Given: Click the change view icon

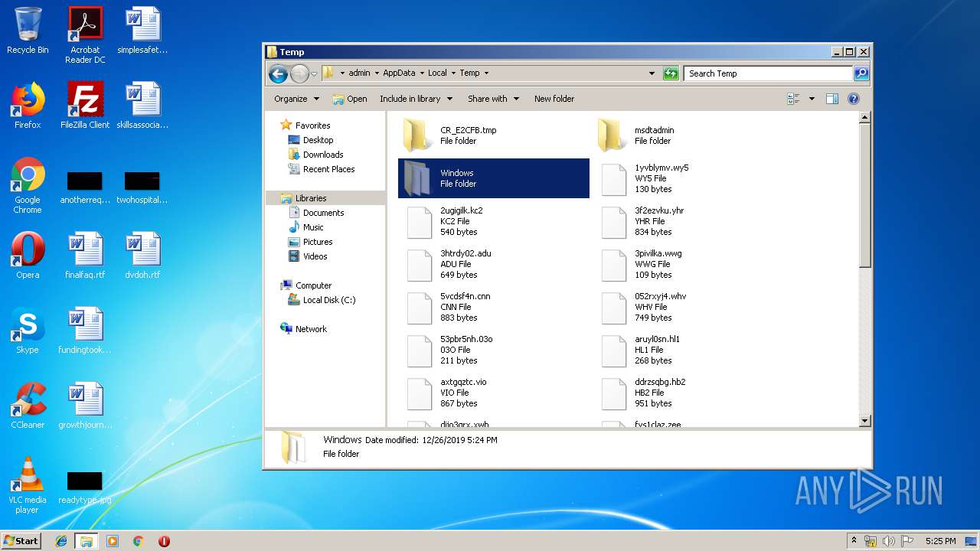Looking at the screenshot, I should pos(793,99).
